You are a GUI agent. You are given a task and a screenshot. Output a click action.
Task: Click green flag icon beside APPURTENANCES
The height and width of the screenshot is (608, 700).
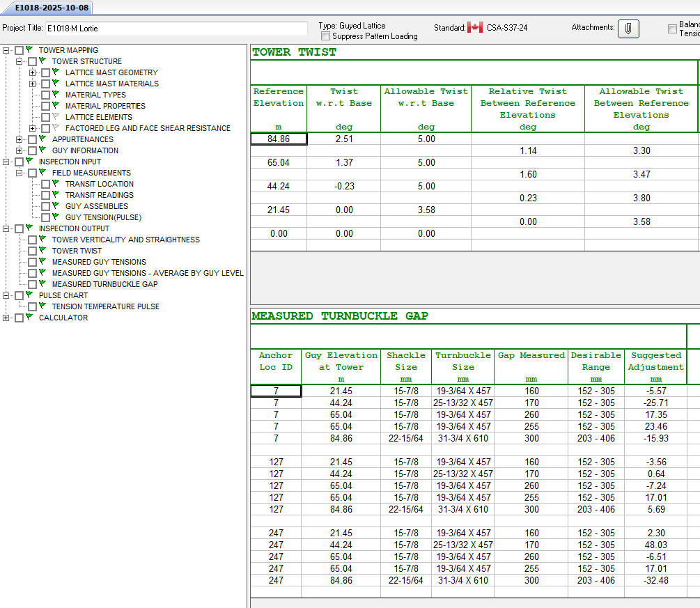tap(43, 139)
